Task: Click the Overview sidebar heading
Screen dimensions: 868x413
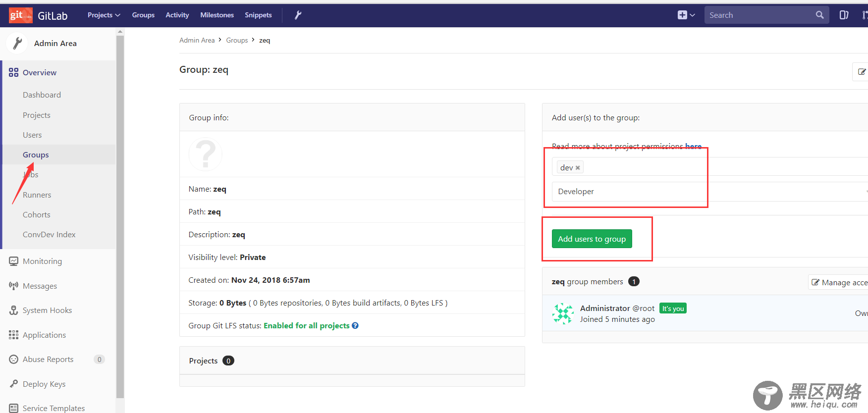Action: (x=40, y=72)
